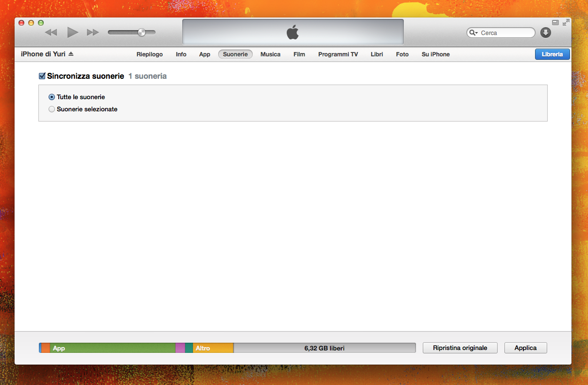Go to the Musica tab

click(x=270, y=54)
